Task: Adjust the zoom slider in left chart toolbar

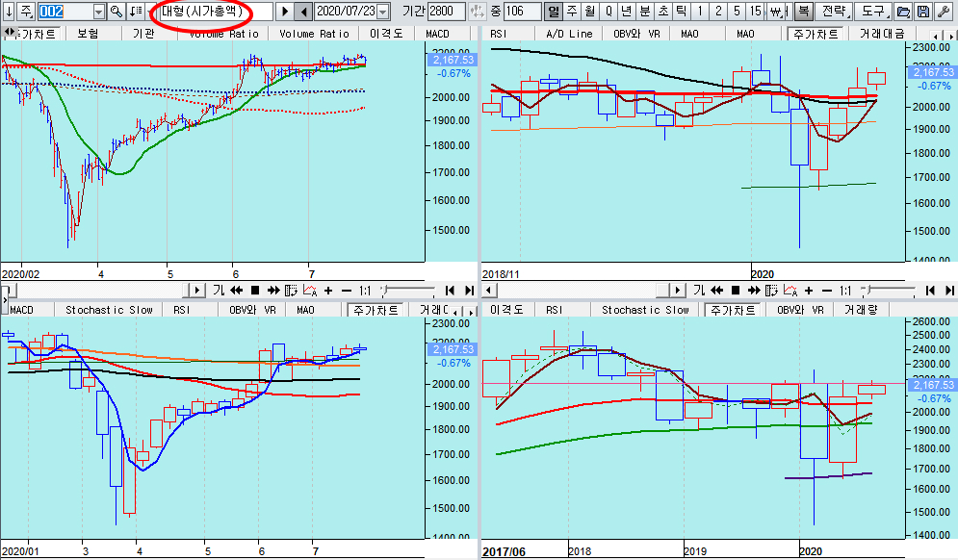Action: click(407, 290)
